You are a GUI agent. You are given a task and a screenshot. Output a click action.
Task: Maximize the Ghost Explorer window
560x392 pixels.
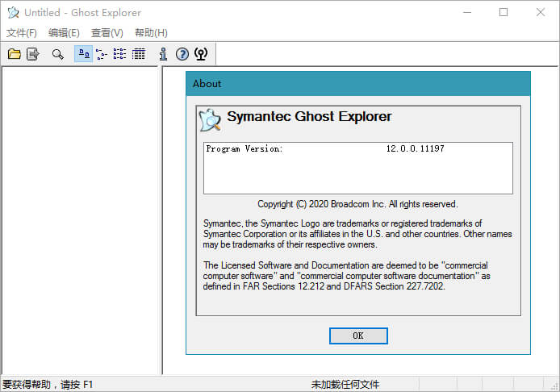[x=504, y=12]
